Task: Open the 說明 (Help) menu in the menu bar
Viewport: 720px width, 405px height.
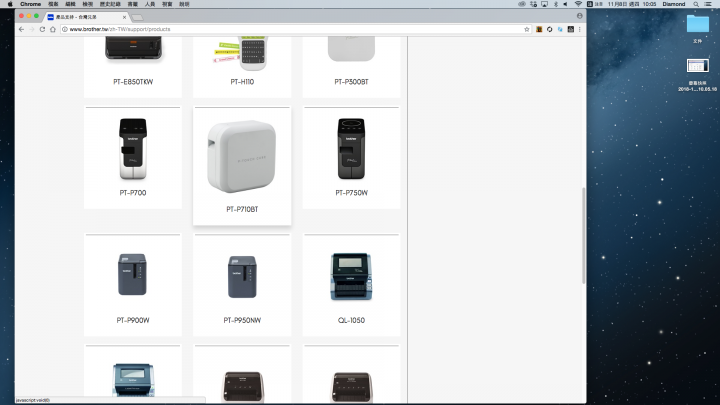Action: (184, 4)
